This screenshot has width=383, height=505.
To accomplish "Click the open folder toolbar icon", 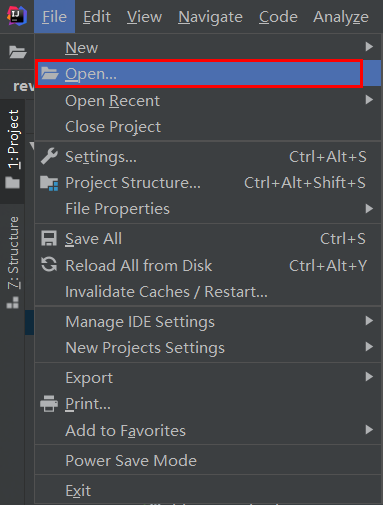I will click(x=18, y=52).
